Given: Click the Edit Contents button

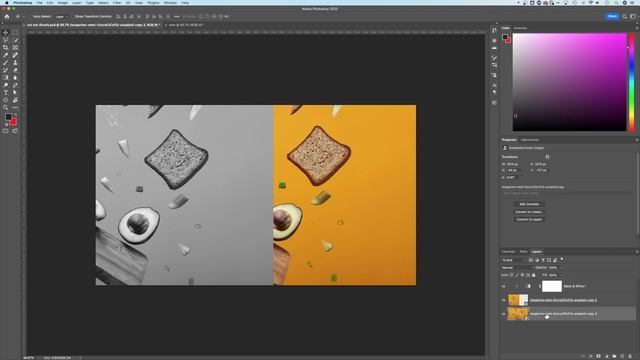Looking at the screenshot, I should click(x=529, y=204).
